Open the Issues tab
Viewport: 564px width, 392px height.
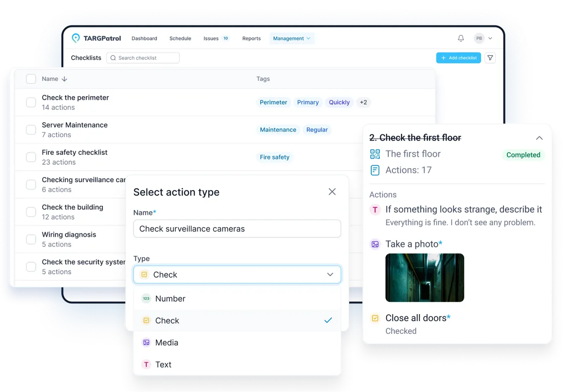pyautogui.click(x=211, y=38)
